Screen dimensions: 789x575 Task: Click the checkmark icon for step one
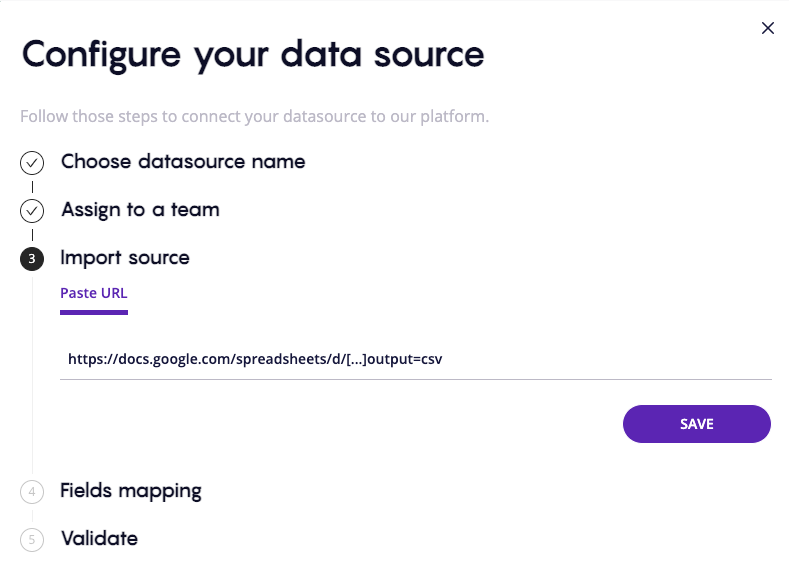32,162
